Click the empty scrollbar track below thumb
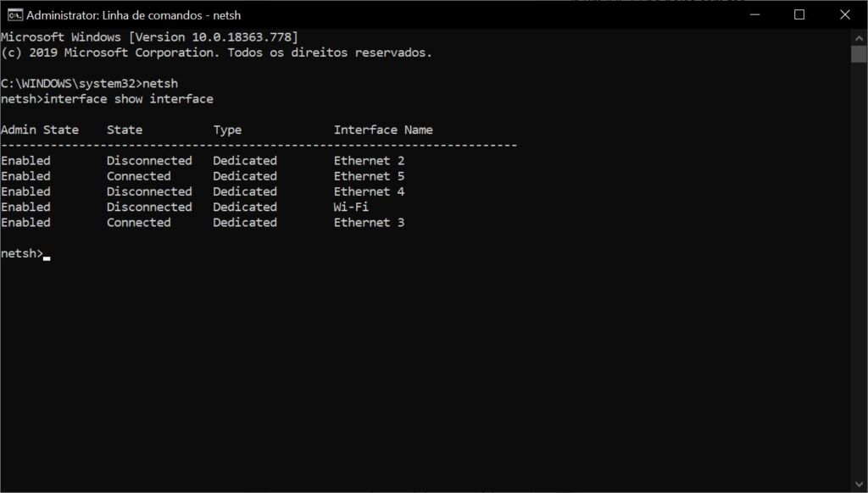Viewport: 868px width, 493px height. tap(859, 269)
